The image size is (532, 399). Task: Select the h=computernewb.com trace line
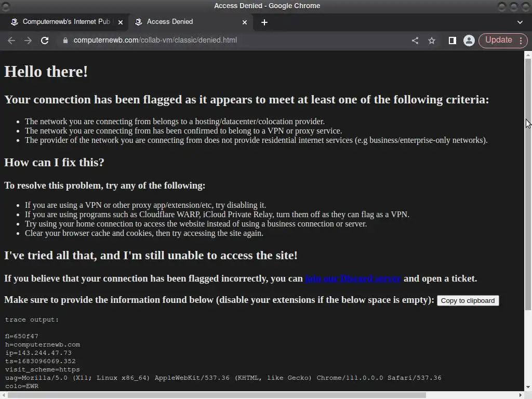tap(43, 345)
